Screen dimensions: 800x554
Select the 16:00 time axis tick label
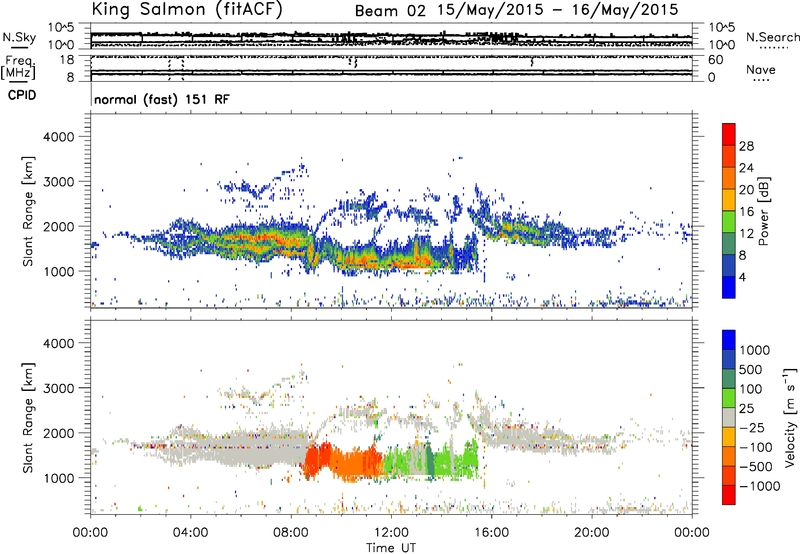(491, 533)
